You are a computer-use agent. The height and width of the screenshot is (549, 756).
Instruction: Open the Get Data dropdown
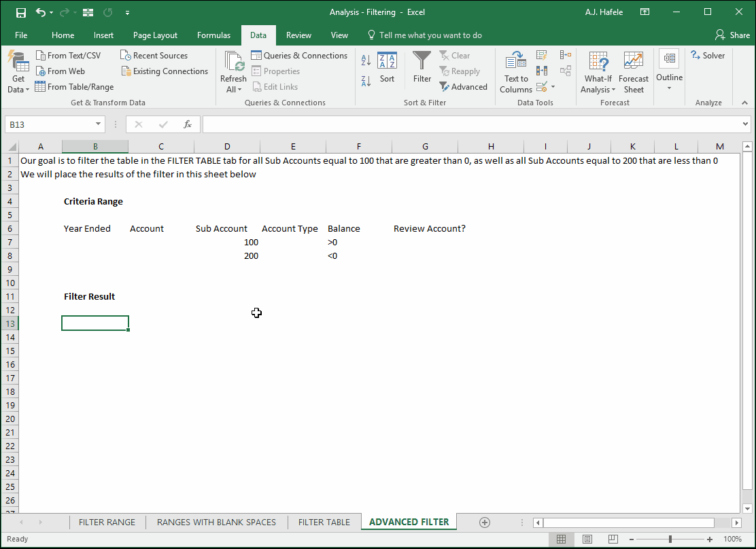pos(18,72)
